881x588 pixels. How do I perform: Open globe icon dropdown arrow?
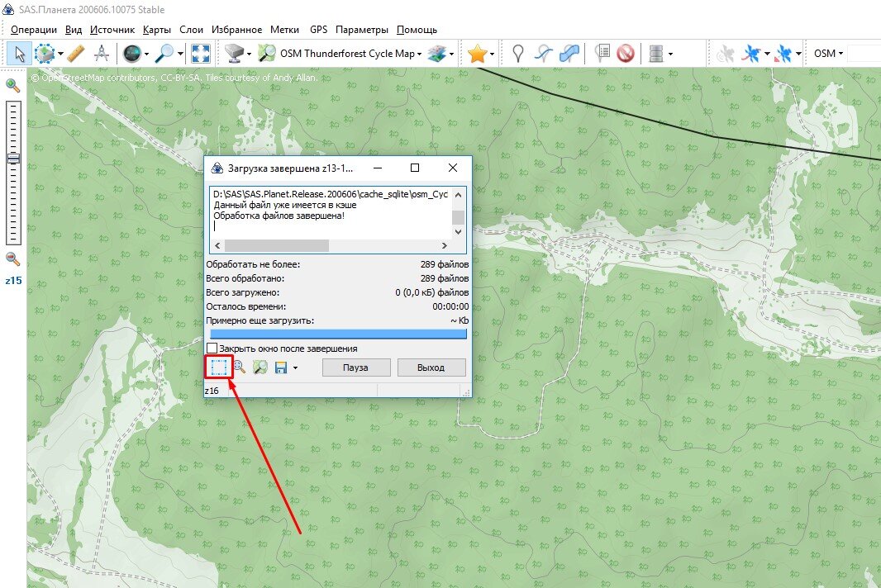pyautogui.click(x=146, y=54)
